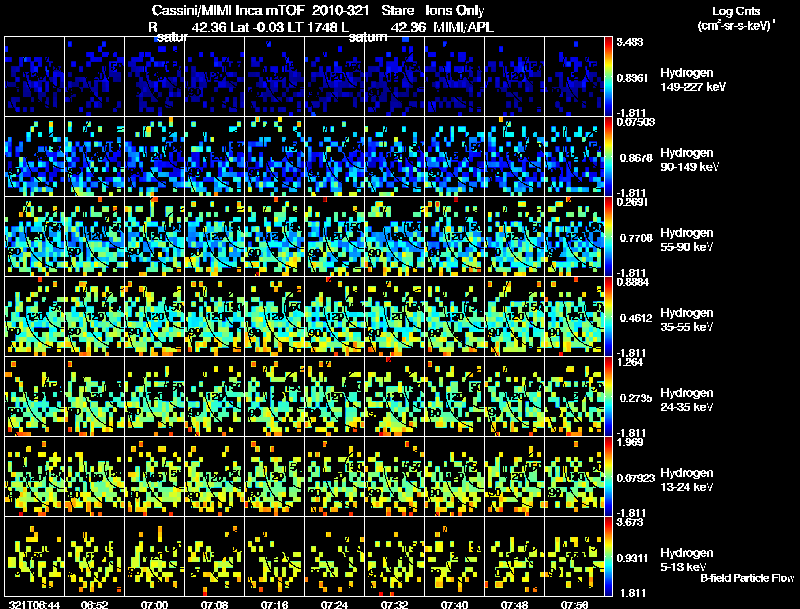800x609 pixels.
Task: Click the 'Hydrogen 13-24 keV' row label
Action: [687, 480]
